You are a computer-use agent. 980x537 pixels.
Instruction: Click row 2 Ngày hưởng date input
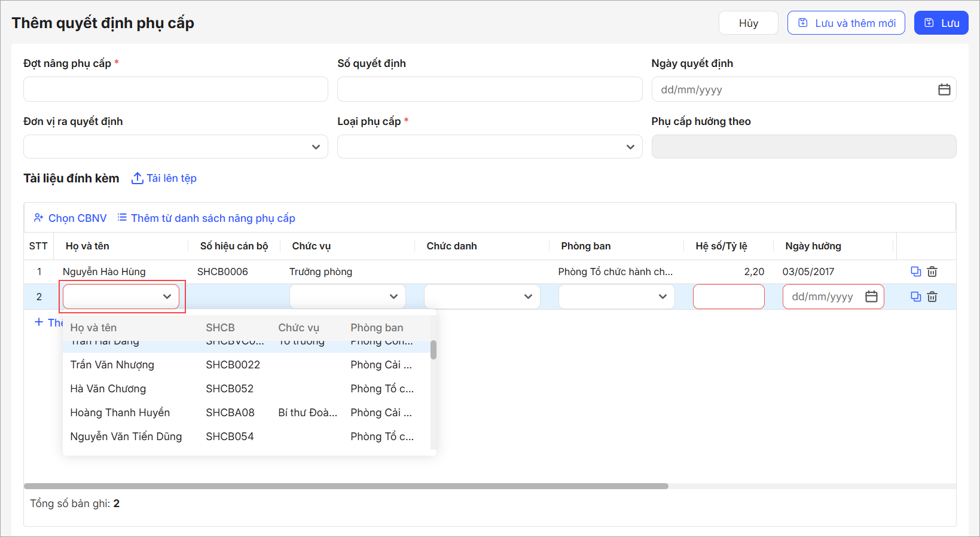(834, 297)
